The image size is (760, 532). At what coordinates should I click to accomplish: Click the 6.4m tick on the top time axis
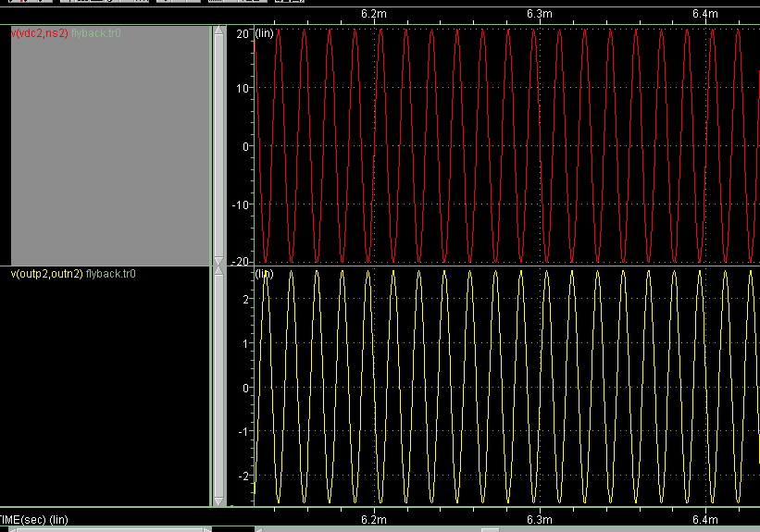[705, 14]
